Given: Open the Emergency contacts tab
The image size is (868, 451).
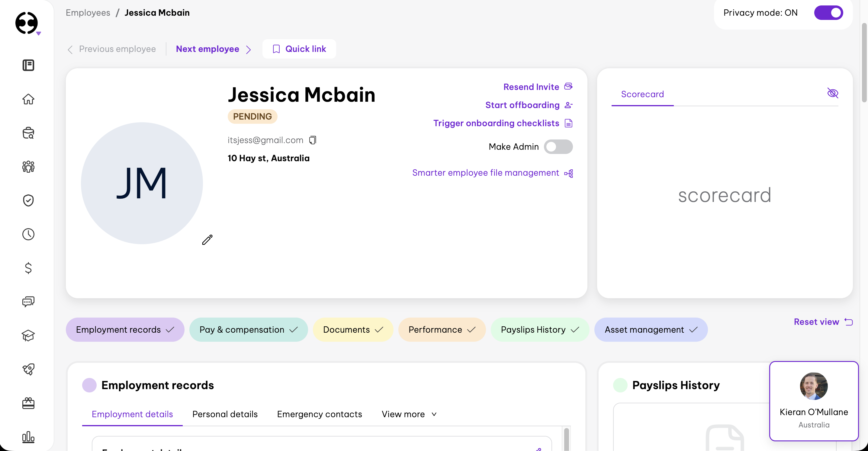Looking at the screenshot, I should click(x=319, y=414).
